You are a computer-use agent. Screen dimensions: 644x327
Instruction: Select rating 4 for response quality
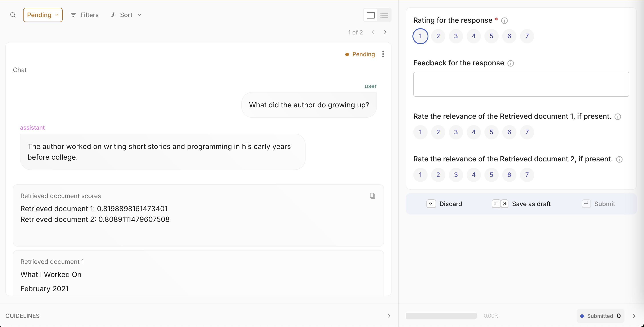[x=474, y=36]
